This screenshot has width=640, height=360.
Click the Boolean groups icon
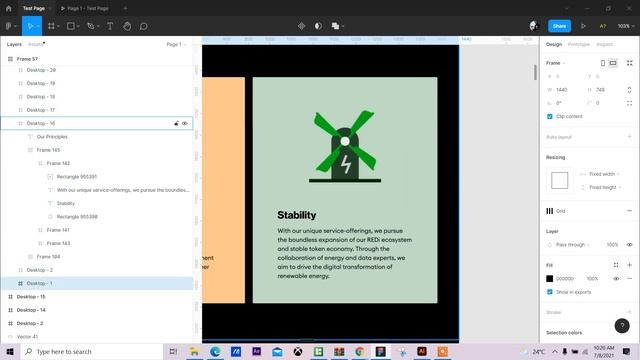pyautogui.click(x=335, y=26)
